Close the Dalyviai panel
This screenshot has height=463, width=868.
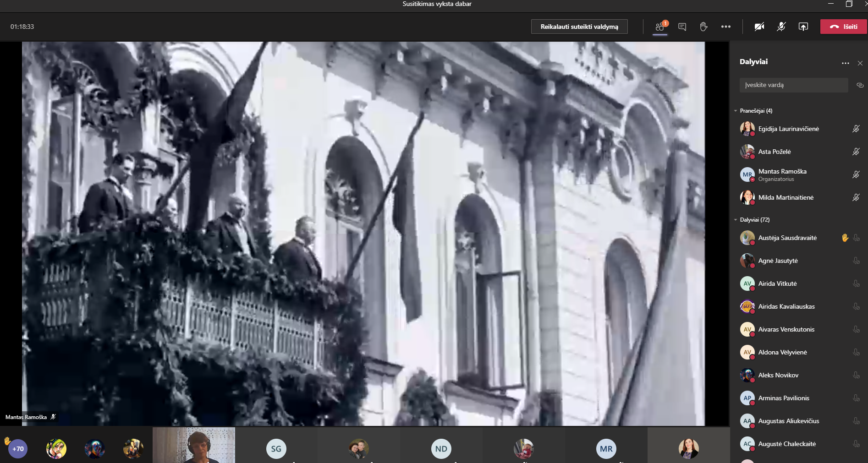[x=860, y=63]
